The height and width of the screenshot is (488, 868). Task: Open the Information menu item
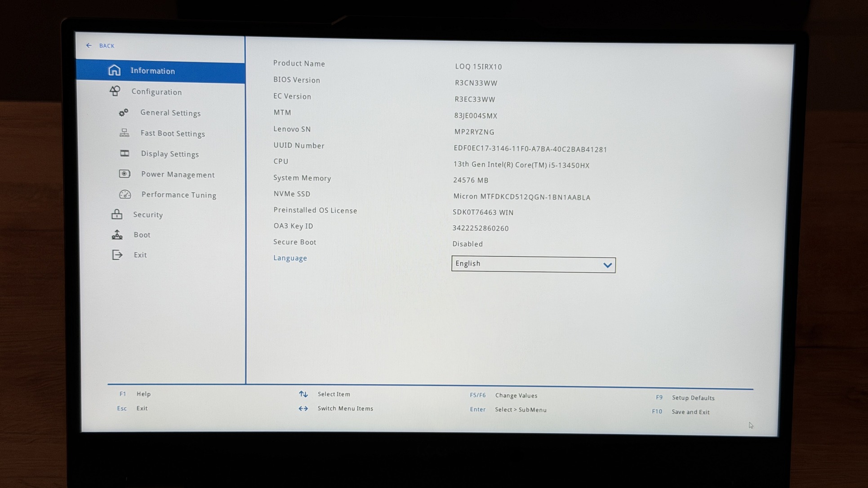tap(153, 71)
